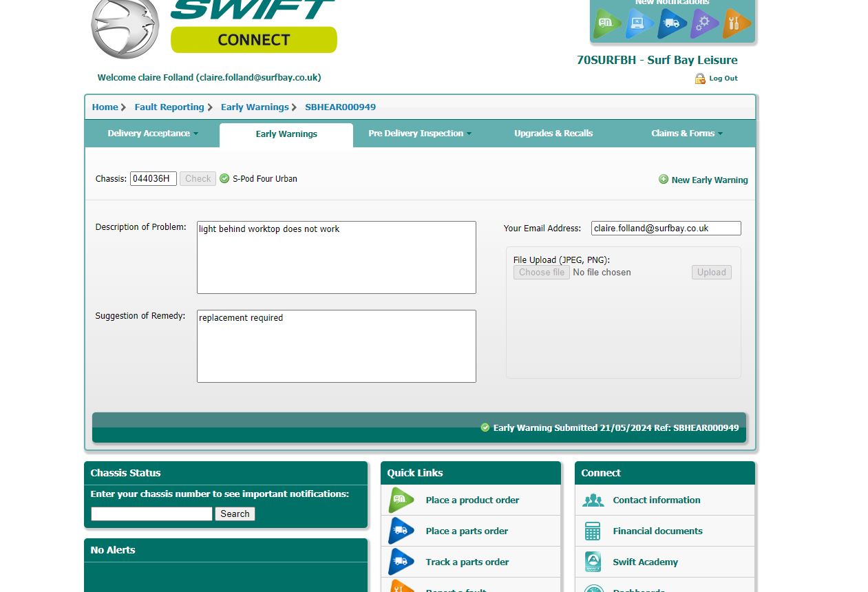Click the Early Warning Submitted reference text

point(616,427)
